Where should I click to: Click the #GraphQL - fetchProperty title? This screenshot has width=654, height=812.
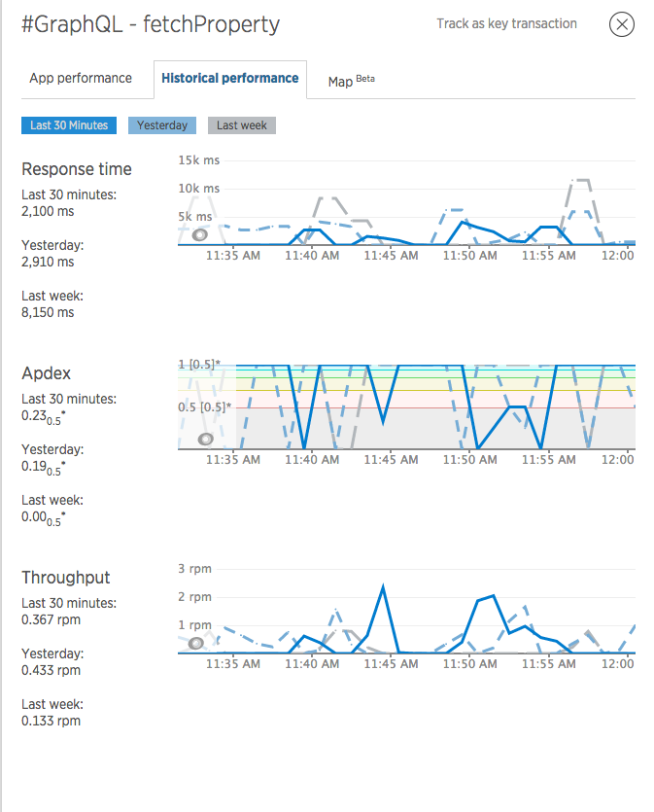tap(151, 24)
